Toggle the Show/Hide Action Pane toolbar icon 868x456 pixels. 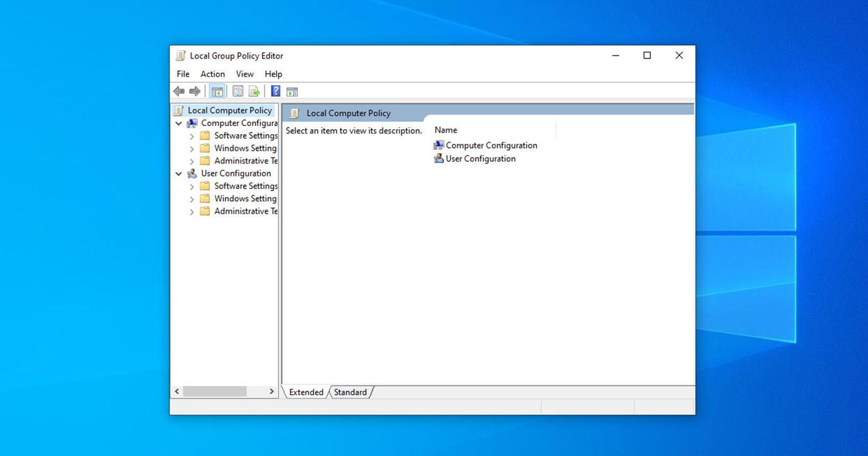[x=292, y=91]
